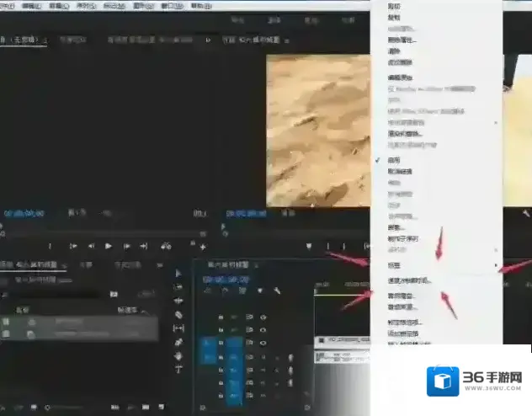
Task: Click the Project panel search field
Action: click(x=51, y=294)
